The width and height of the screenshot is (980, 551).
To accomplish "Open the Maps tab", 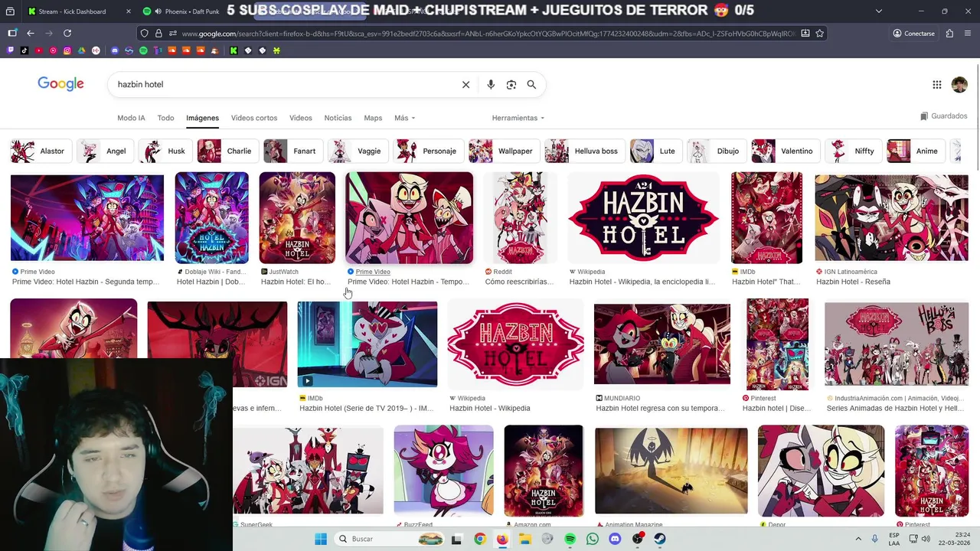I will (373, 118).
